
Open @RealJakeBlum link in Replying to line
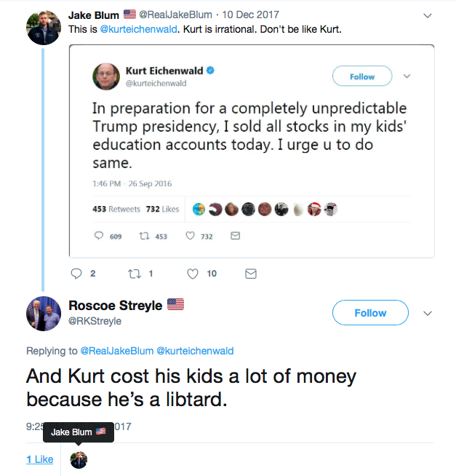coord(117,351)
